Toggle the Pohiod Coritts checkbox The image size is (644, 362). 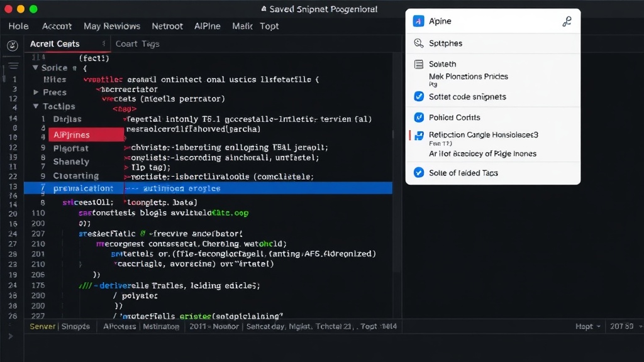[418, 118]
